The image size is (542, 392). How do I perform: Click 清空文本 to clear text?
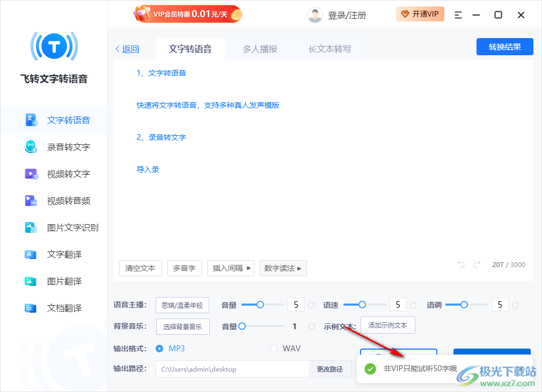pyautogui.click(x=141, y=268)
